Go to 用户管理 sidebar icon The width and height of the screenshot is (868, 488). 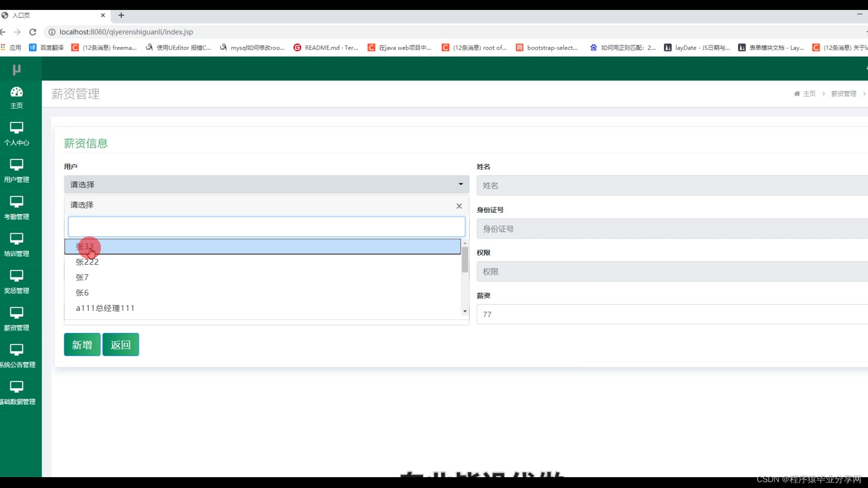17,165
